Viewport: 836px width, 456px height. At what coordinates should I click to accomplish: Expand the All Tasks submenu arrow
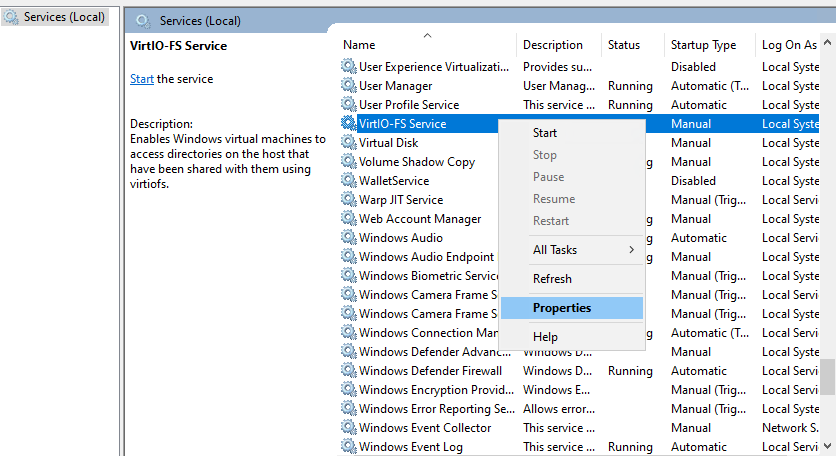[x=631, y=250]
